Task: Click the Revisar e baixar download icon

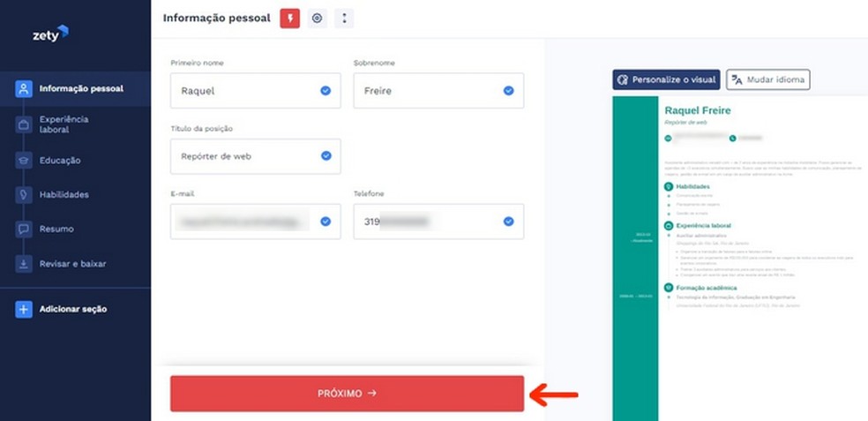Action: (24, 263)
